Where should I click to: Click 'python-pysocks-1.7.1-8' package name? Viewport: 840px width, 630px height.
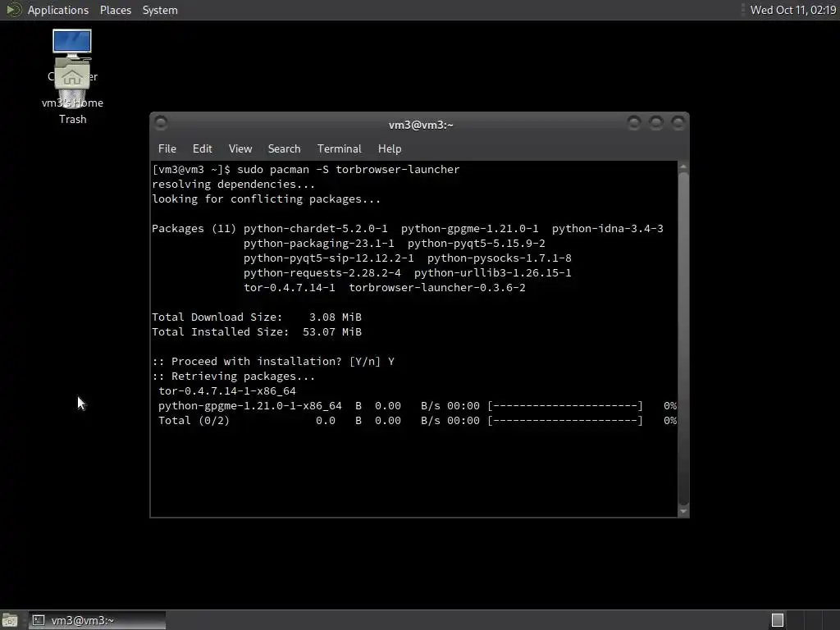pyautogui.click(x=500, y=258)
